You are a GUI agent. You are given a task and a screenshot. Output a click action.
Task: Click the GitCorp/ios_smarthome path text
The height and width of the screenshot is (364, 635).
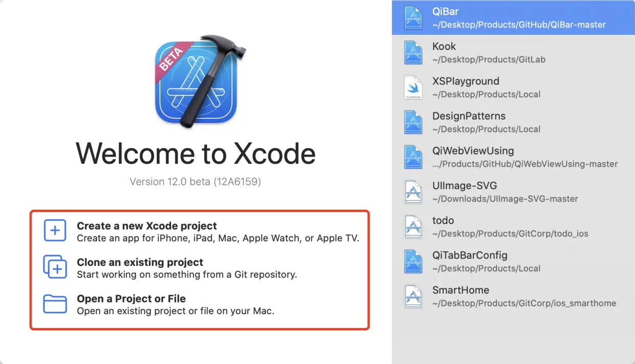[x=524, y=303]
